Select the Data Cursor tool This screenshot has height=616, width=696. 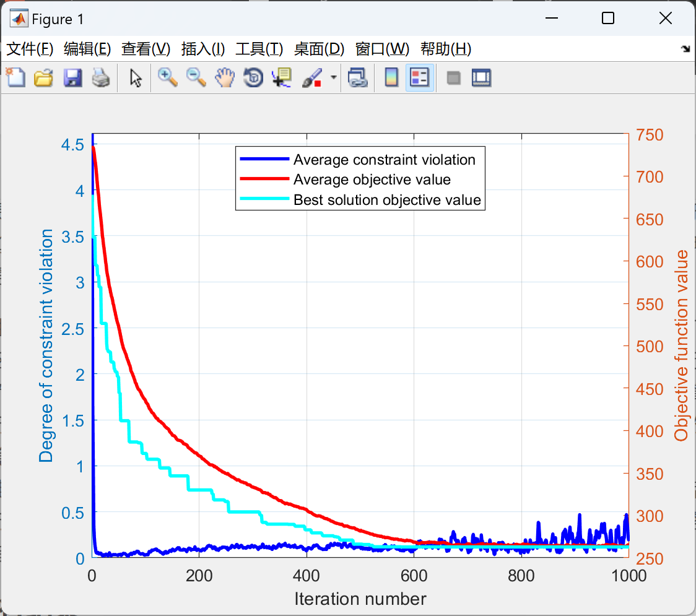(x=282, y=77)
